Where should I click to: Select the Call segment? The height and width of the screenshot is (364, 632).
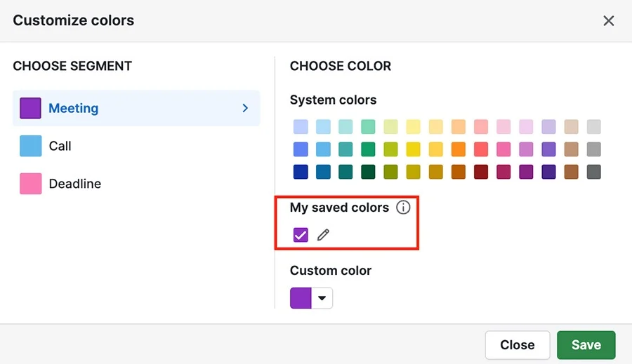coord(136,146)
